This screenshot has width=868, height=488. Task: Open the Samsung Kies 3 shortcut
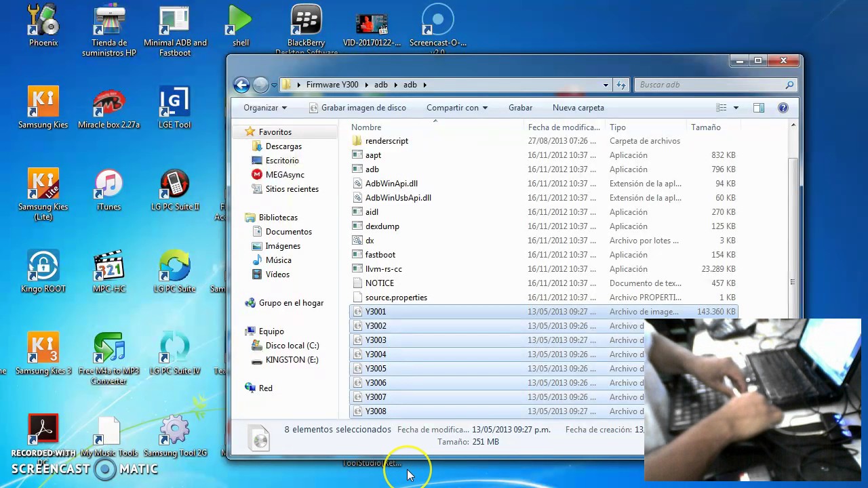(x=43, y=354)
